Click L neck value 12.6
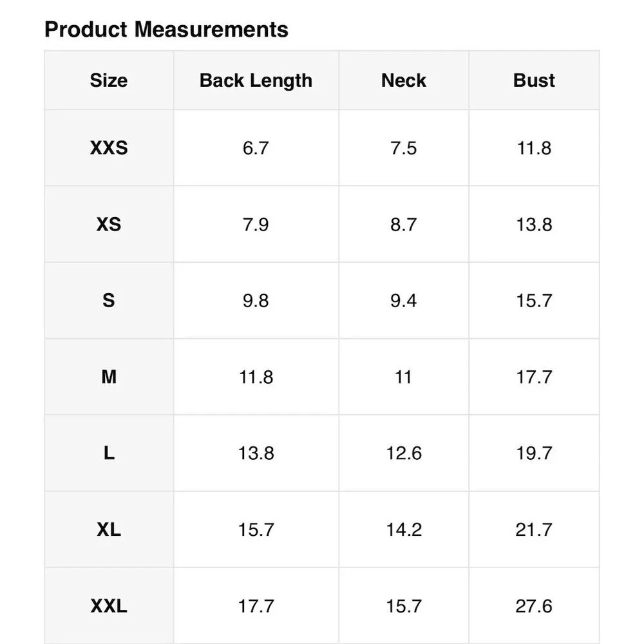644x644 pixels. 404,453
